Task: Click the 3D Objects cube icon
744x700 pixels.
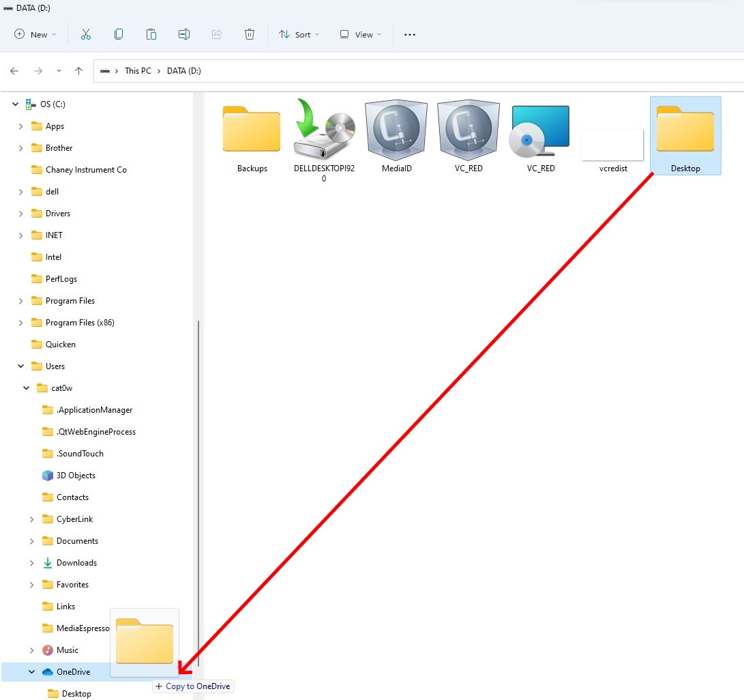Action: pos(48,475)
